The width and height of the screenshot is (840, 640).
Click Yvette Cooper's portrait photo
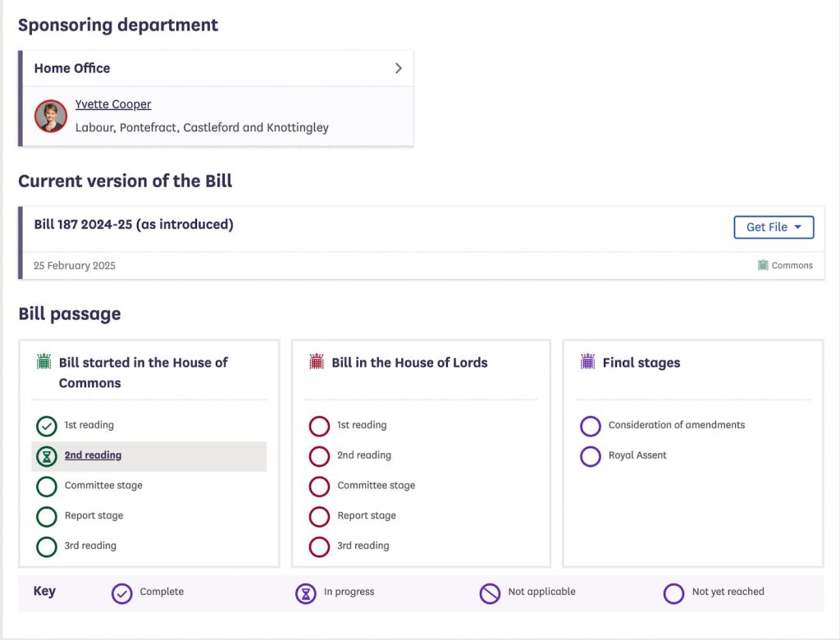click(51, 116)
